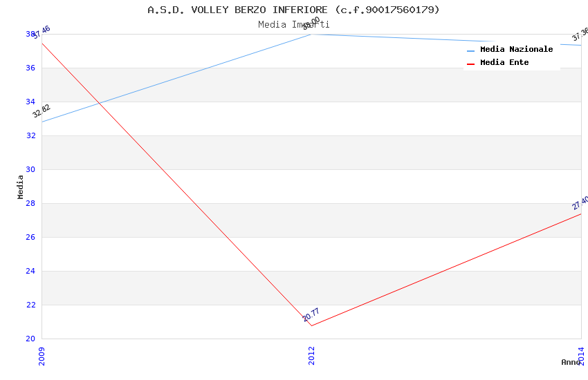Click the chart title A.S.D. VOLLEY BERZO INFERIORE
Viewport: 588px width, 380px height.
[x=293, y=10]
